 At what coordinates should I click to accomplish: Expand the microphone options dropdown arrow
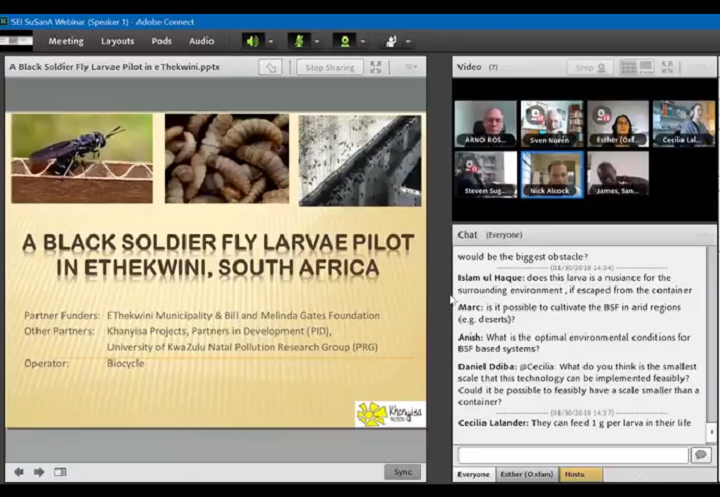[x=316, y=41]
